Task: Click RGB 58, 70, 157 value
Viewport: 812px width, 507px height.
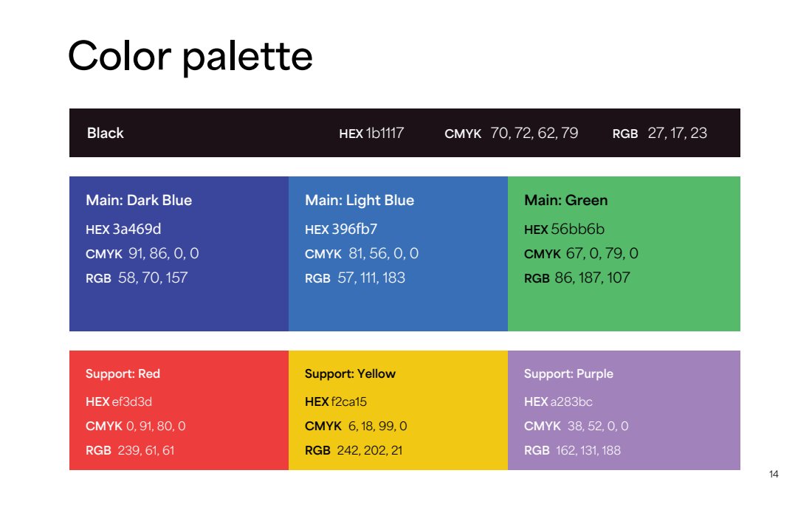Action: [x=137, y=278]
